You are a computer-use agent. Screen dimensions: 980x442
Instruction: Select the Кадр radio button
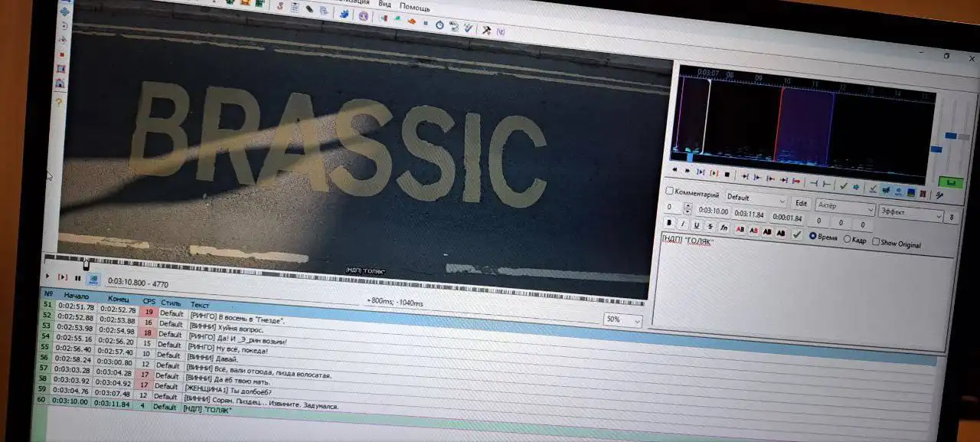(x=854, y=239)
